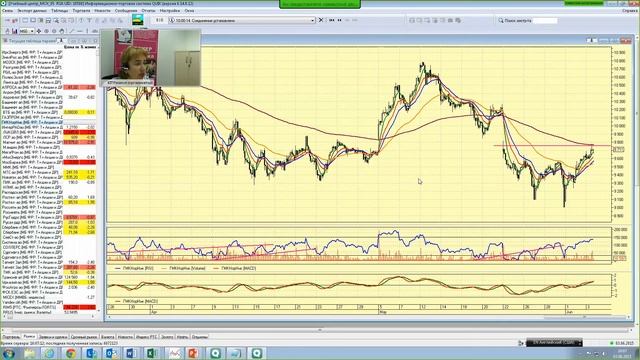Switch to the Индекс РТС tab

click(147, 337)
